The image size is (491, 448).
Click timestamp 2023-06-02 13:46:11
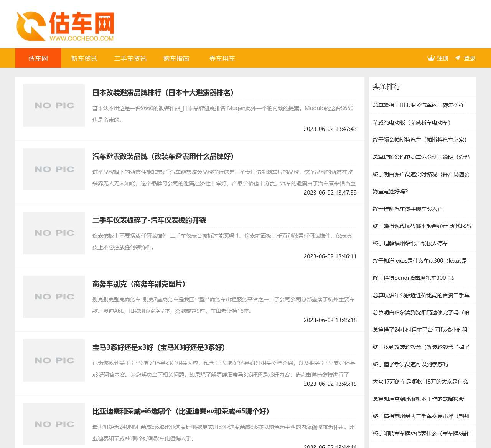(x=330, y=256)
